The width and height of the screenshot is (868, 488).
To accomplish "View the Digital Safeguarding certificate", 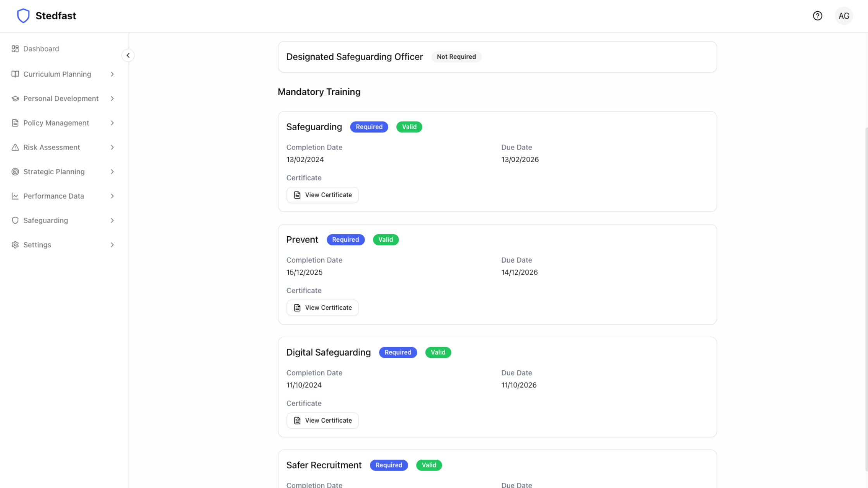I will (322, 420).
